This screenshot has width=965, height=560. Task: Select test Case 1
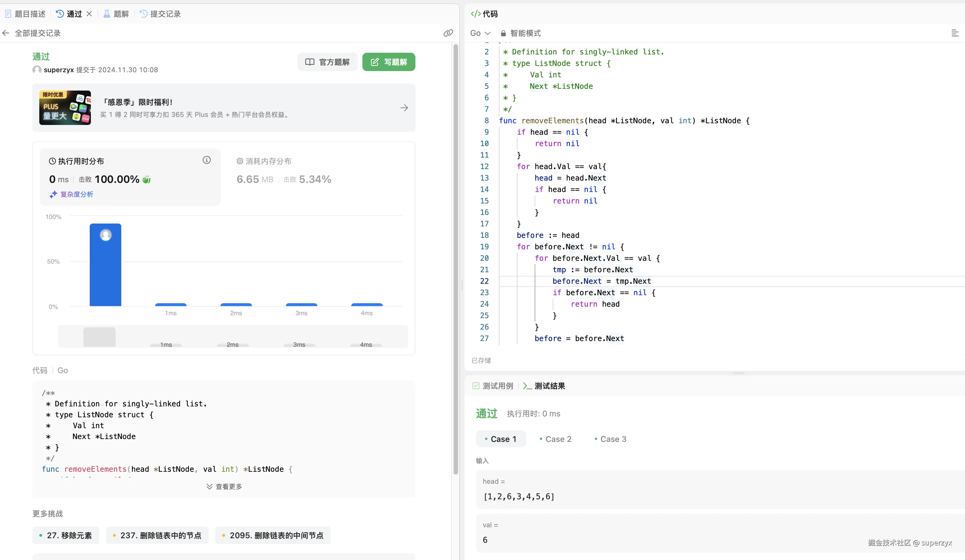(501, 439)
